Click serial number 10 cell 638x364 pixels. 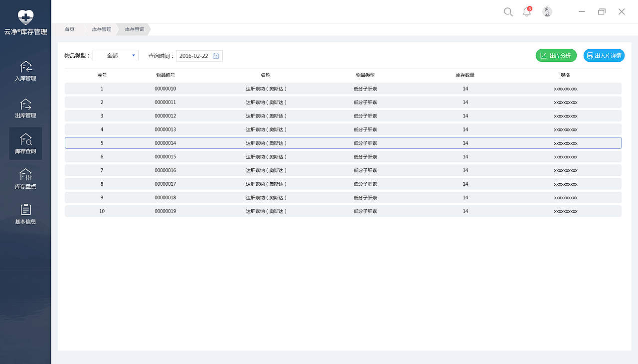(x=102, y=211)
